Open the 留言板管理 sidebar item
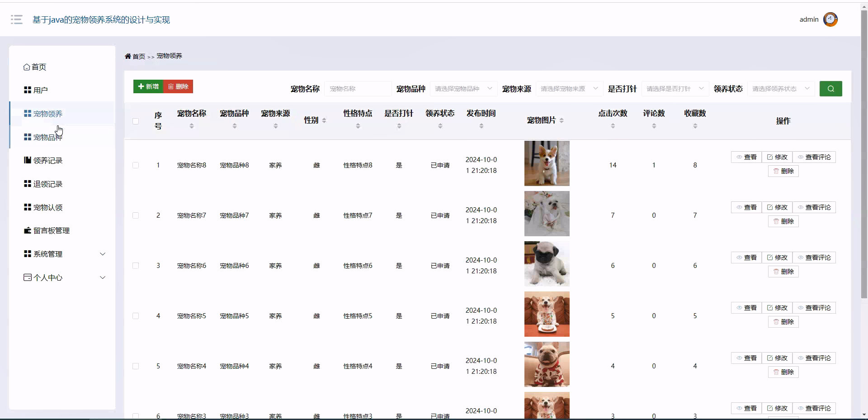The width and height of the screenshot is (868, 420). pyautogui.click(x=62, y=230)
